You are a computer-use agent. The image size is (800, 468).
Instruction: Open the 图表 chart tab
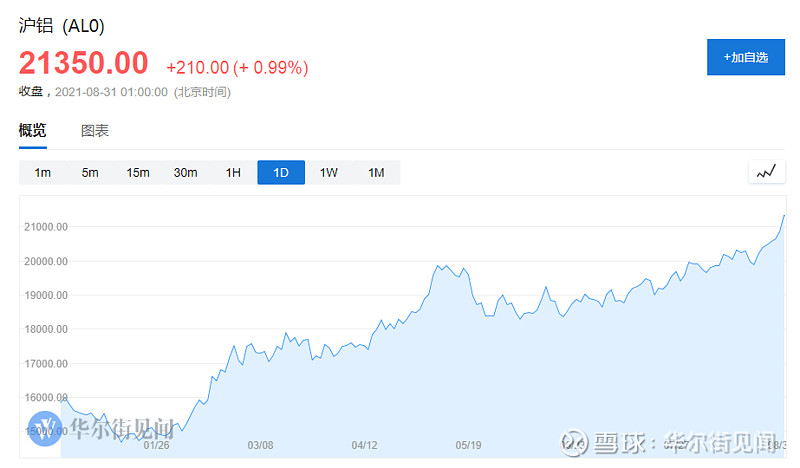point(95,131)
